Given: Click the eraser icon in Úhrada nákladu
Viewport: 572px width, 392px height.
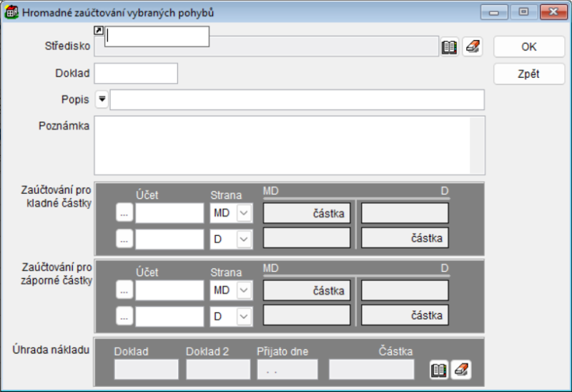Looking at the screenshot, I should click(x=461, y=370).
